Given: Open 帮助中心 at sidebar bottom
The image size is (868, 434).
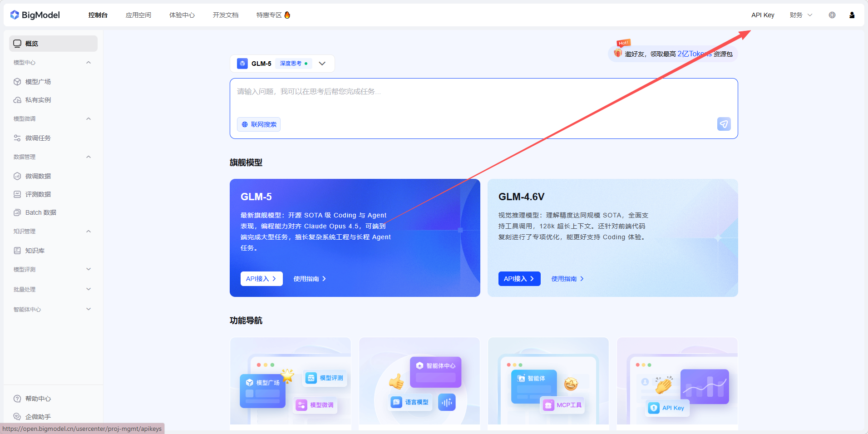Looking at the screenshot, I should pyautogui.click(x=38, y=399).
